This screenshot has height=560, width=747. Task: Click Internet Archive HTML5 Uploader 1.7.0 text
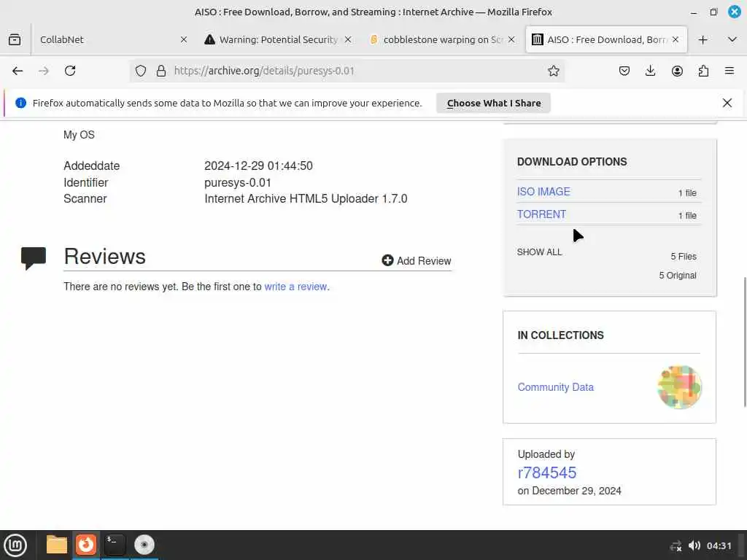coord(306,198)
